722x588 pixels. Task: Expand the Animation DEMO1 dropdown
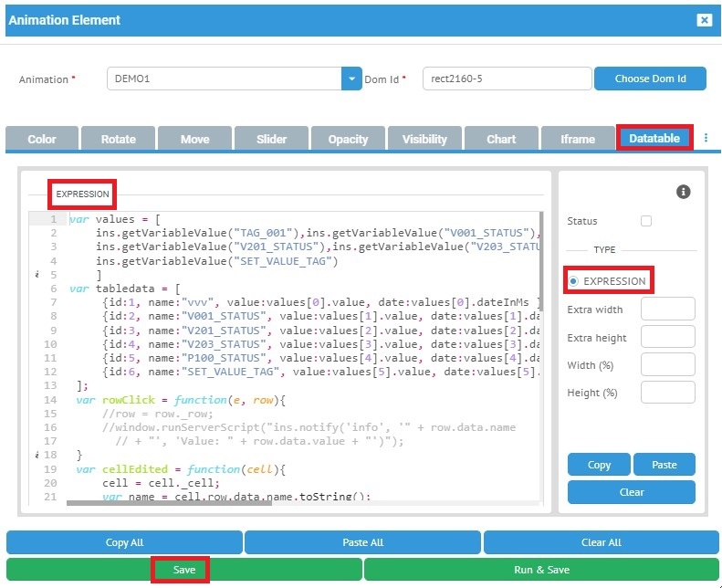tap(352, 79)
